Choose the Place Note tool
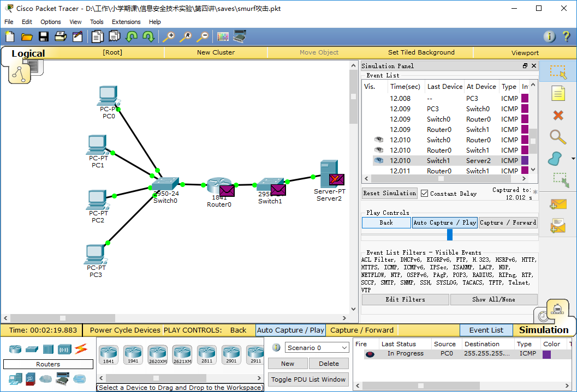The image size is (577, 392). [x=558, y=93]
